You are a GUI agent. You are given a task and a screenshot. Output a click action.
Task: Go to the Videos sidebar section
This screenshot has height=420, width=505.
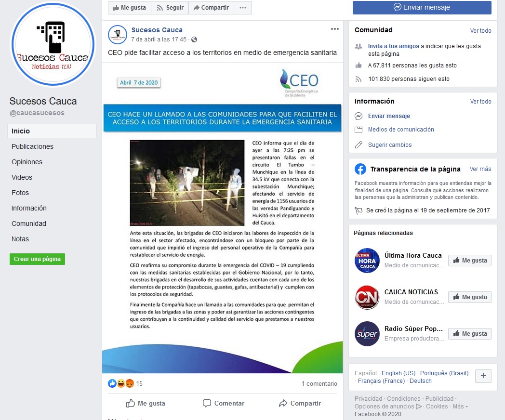tap(22, 177)
